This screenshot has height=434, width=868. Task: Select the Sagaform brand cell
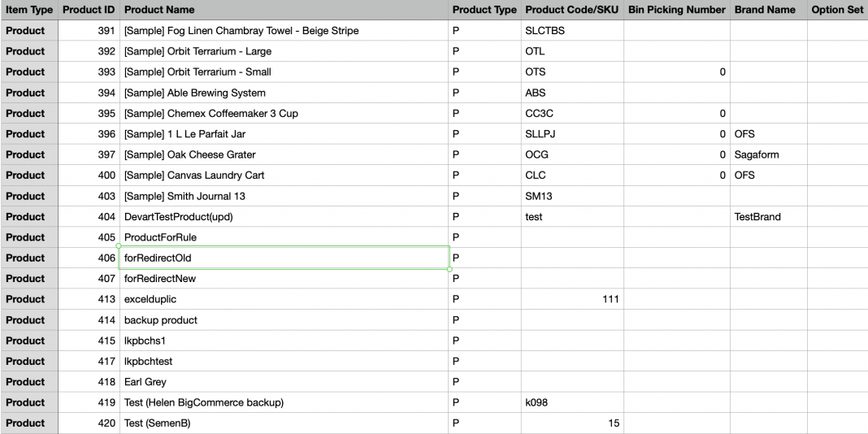768,154
